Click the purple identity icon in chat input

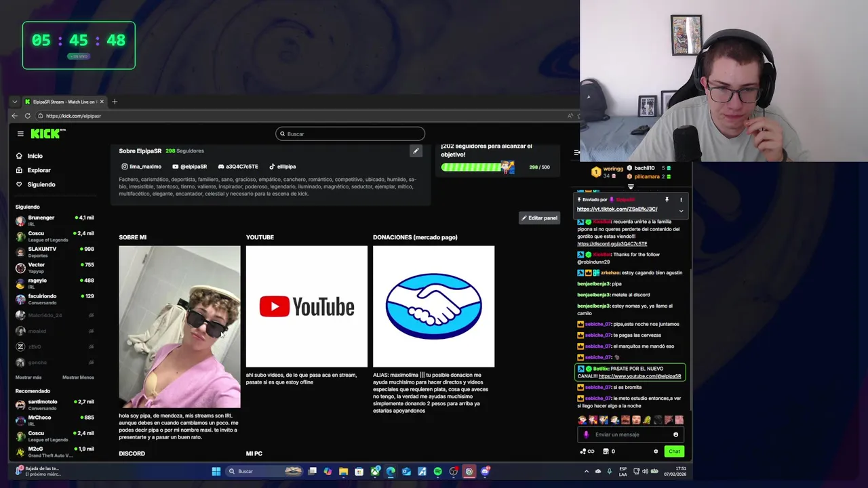point(587,434)
